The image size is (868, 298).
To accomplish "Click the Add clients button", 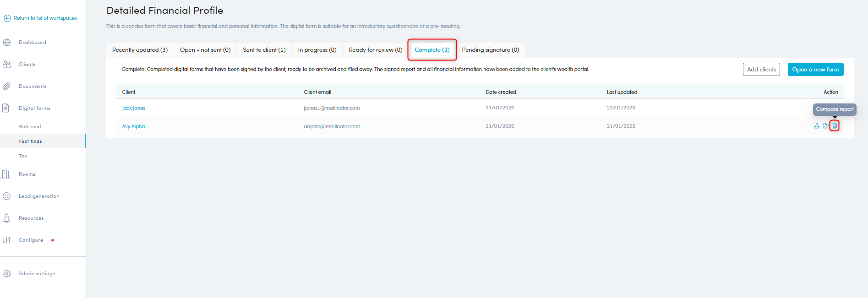I will 761,70.
